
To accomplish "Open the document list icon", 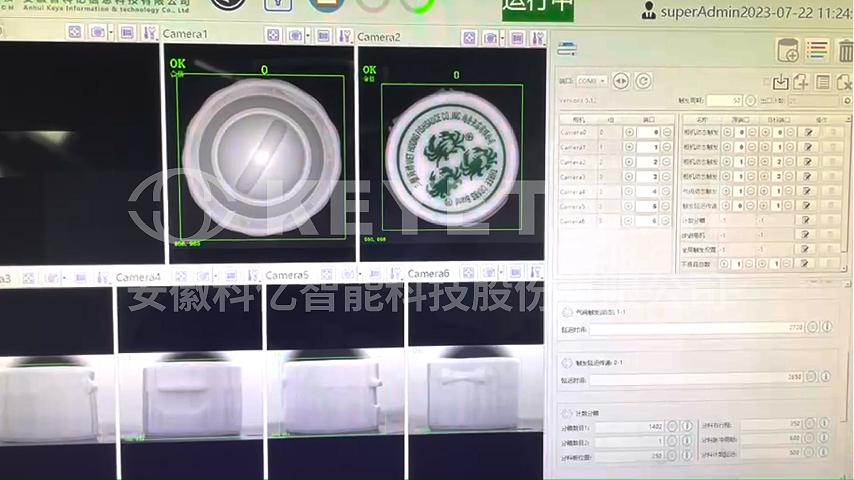I will click(822, 82).
